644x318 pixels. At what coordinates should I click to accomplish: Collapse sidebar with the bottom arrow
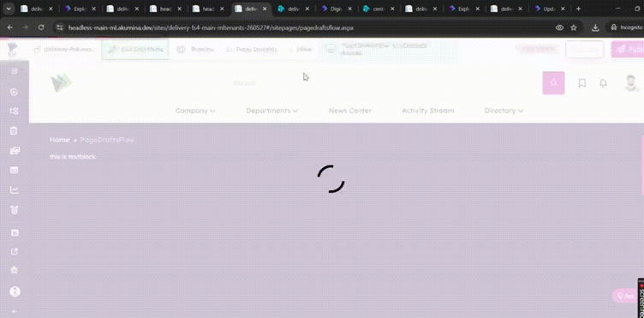[14, 311]
